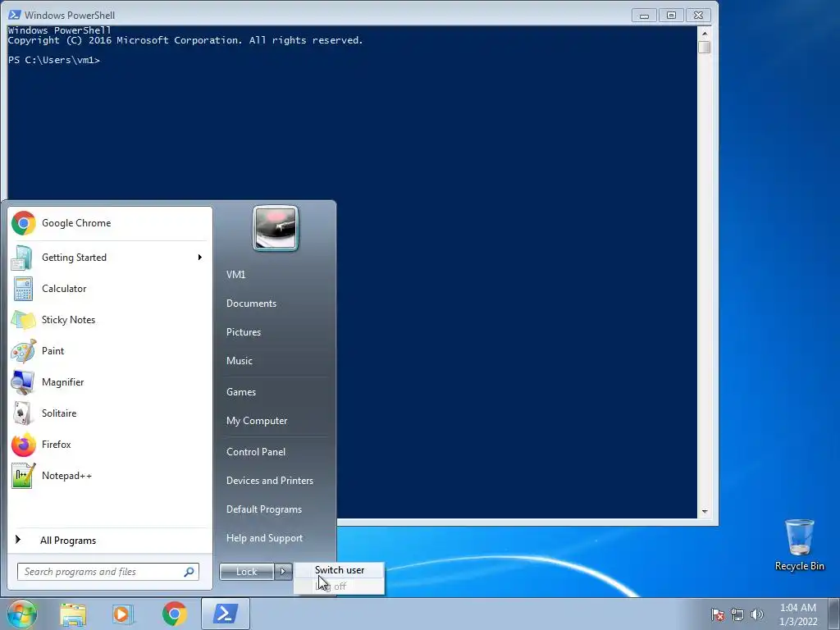Click the search magnifier icon in Start menu
Viewport: 840px width, 630px height.
pyautogui.click(x=189, y=572)
